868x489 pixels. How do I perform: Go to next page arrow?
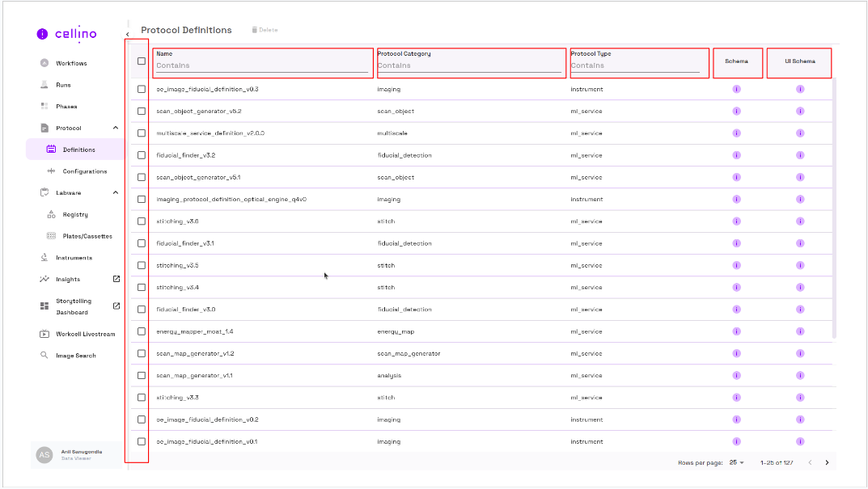point(827,463)
